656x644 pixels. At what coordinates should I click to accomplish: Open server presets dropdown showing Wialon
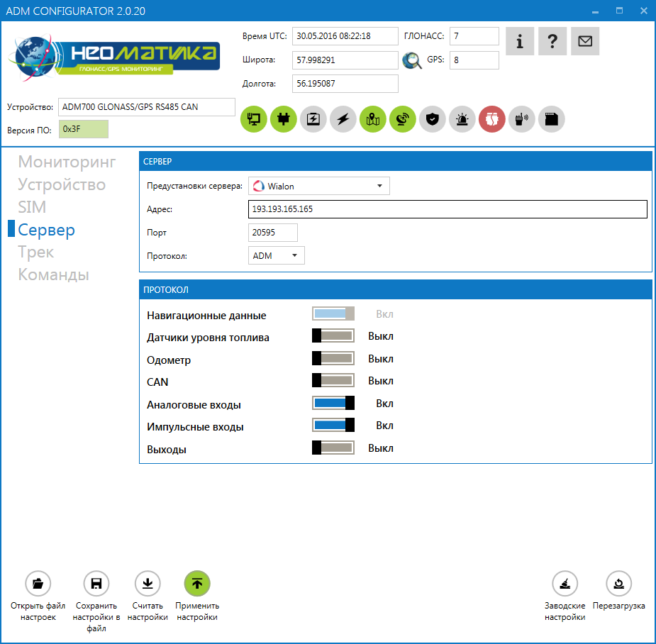(x=318, y=187)
